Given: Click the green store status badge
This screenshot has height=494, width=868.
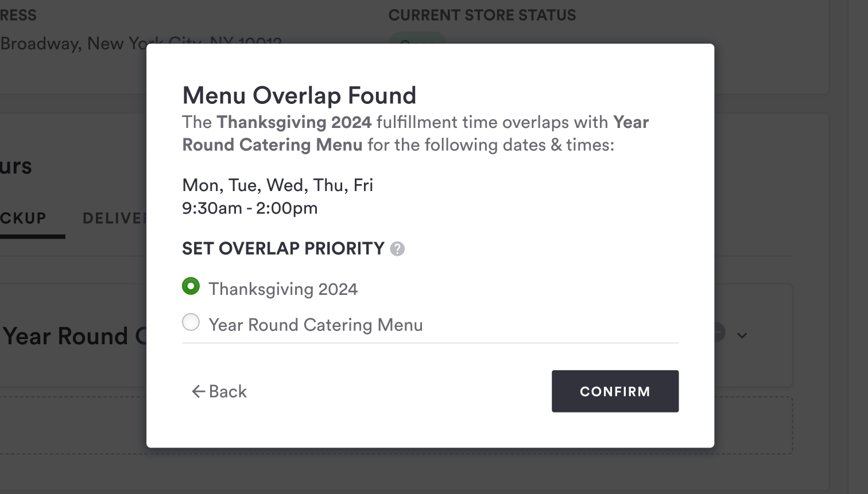Looking at the screenshot, I should (x=417, y=38).
